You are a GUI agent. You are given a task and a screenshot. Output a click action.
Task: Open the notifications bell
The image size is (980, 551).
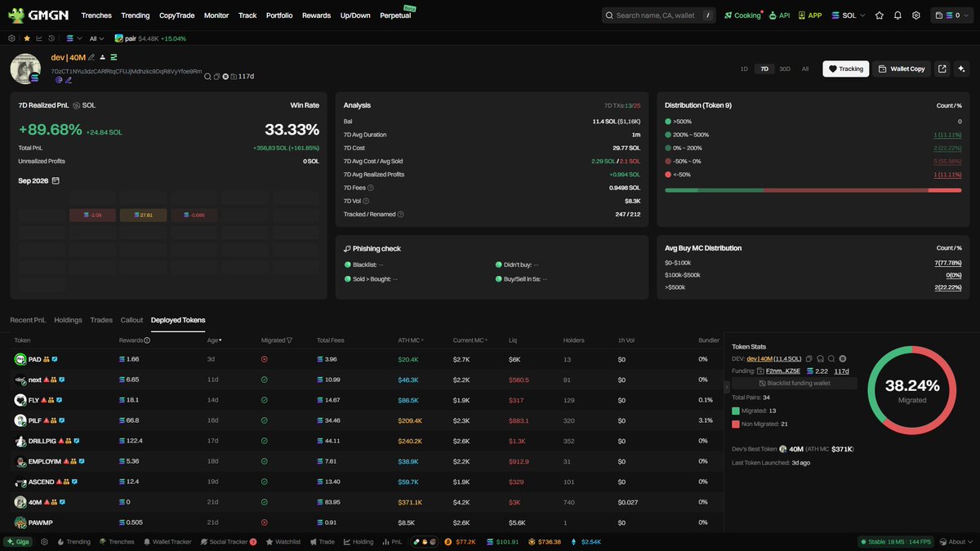(x=898, y=16)
